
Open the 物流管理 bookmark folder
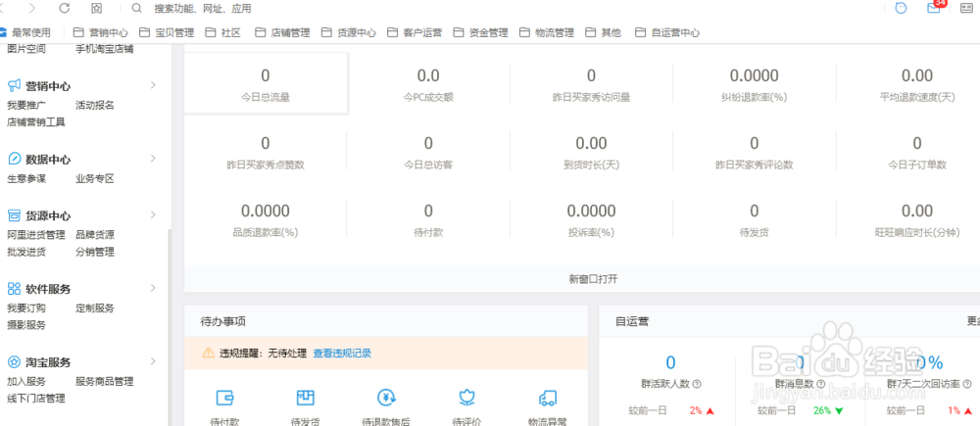pyautogui.click(x=547, y=32)
